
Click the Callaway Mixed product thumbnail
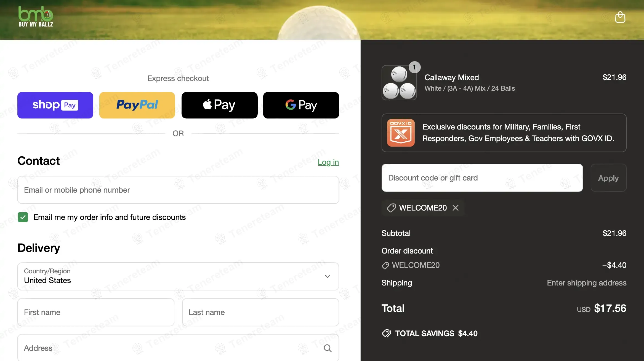(399, 83)
